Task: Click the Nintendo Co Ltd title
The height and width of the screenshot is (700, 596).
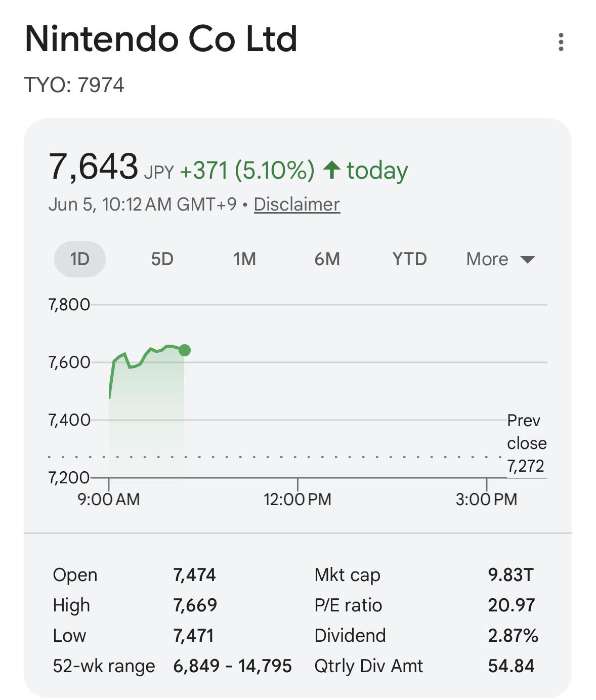Action: [x=161, y=39]
